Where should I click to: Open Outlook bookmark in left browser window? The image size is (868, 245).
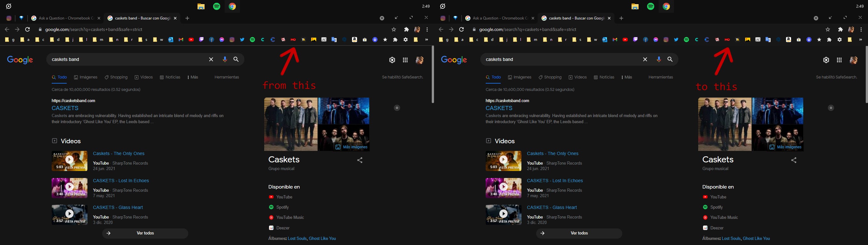point(171,40)
